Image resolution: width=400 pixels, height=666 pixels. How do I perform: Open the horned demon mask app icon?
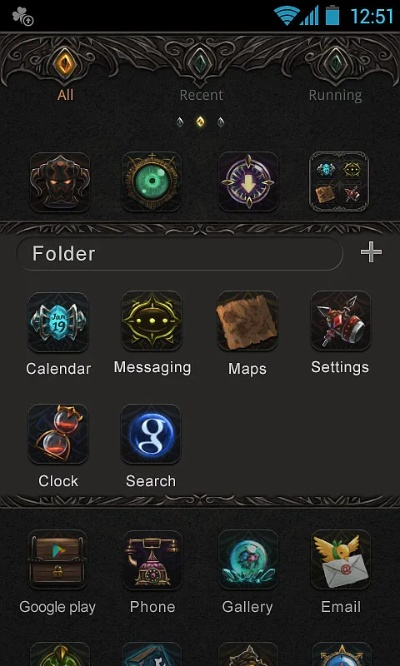click(60, 182)
